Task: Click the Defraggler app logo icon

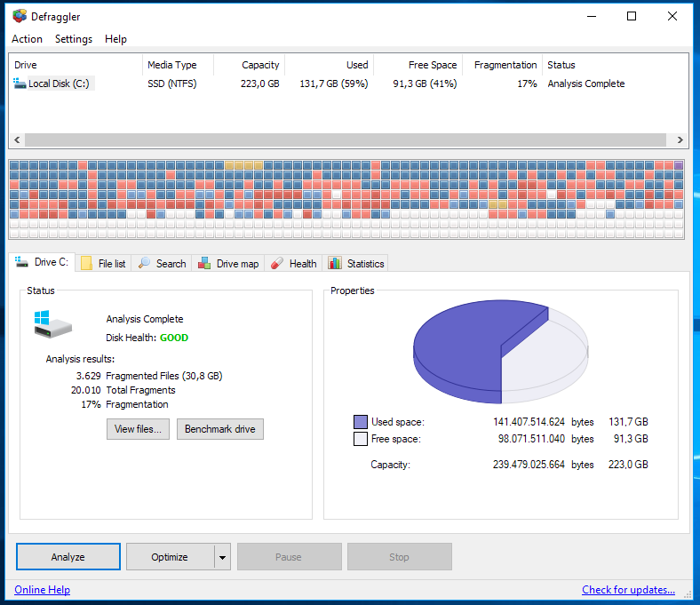Action: (20, 16)
